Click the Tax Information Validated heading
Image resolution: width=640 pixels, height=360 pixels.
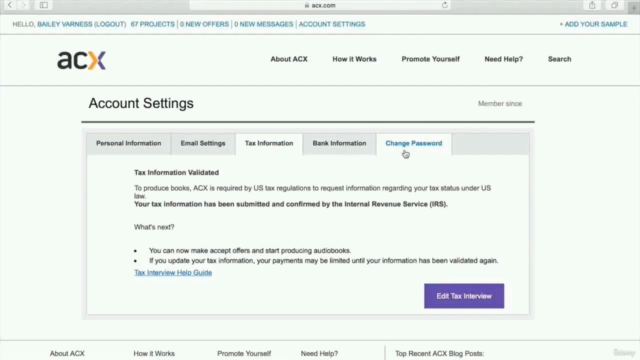point(176,173)
